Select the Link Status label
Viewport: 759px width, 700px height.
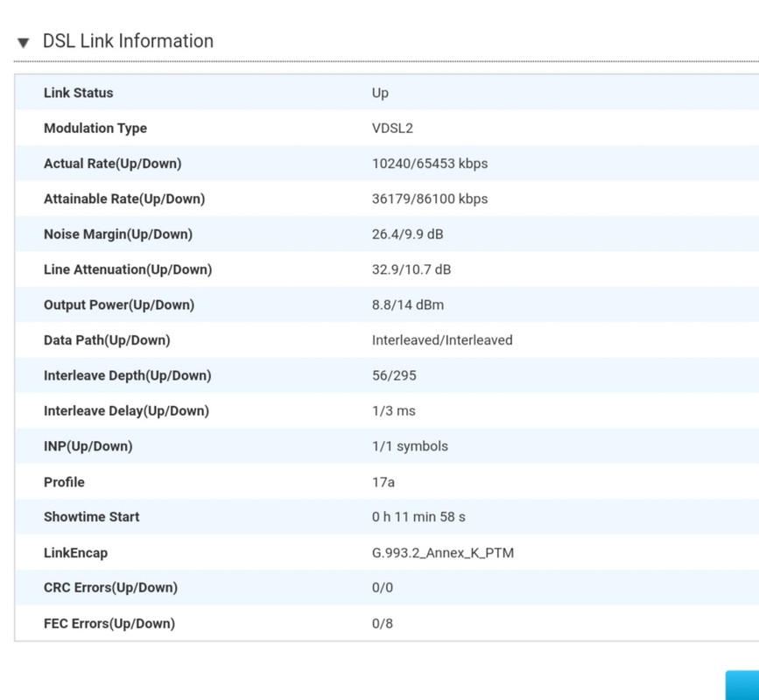79,93
